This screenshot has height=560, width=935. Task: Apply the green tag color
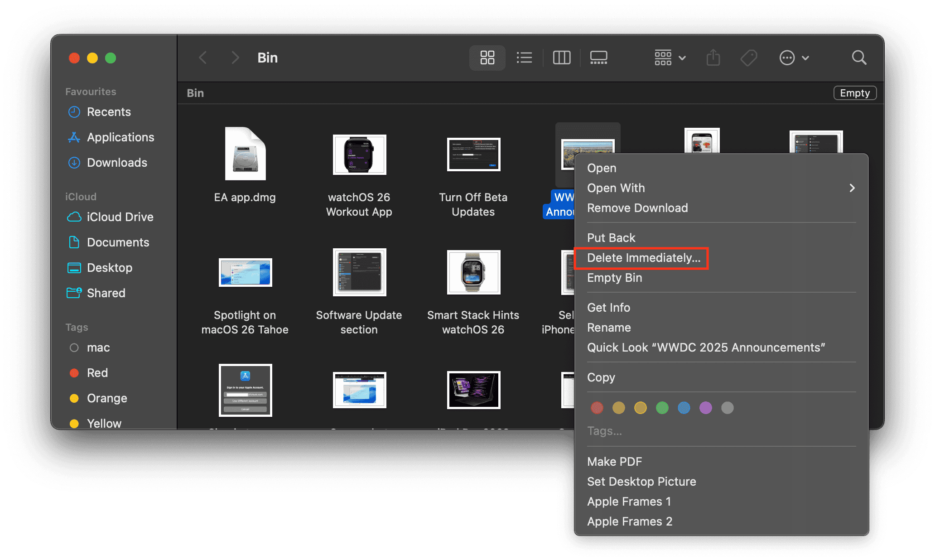662,408
